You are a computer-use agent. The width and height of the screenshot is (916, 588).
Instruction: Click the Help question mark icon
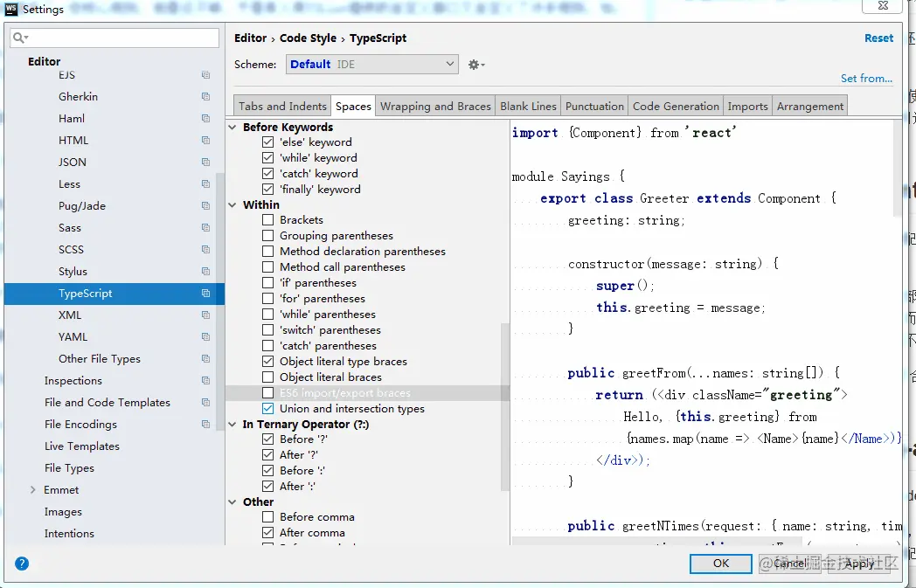[21, 564]
